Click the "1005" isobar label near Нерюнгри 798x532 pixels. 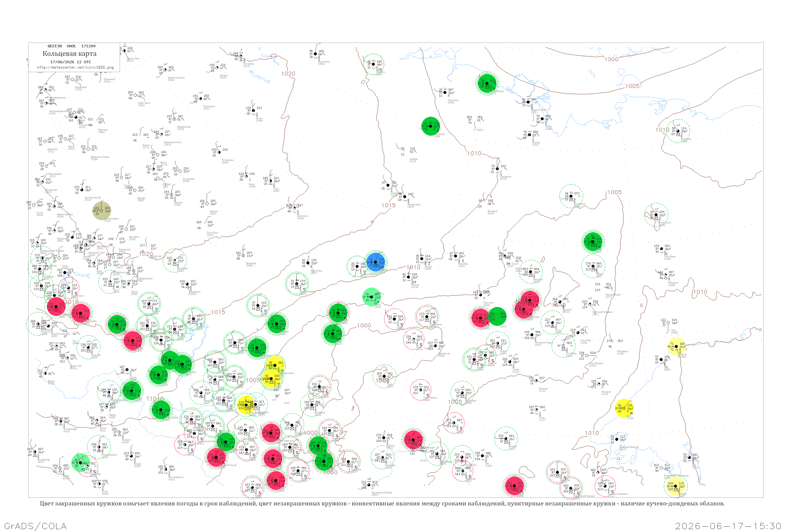pos(455,402)
